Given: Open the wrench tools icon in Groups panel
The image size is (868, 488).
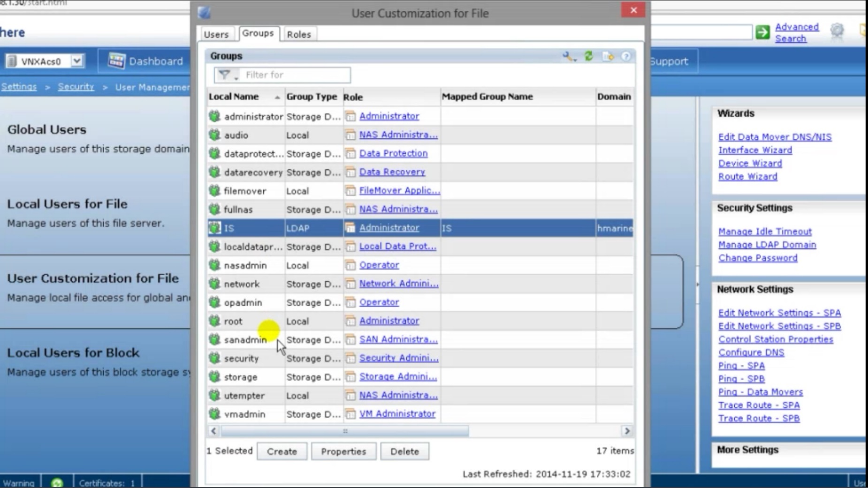Looking at the screenshot, I should (569, 57).
